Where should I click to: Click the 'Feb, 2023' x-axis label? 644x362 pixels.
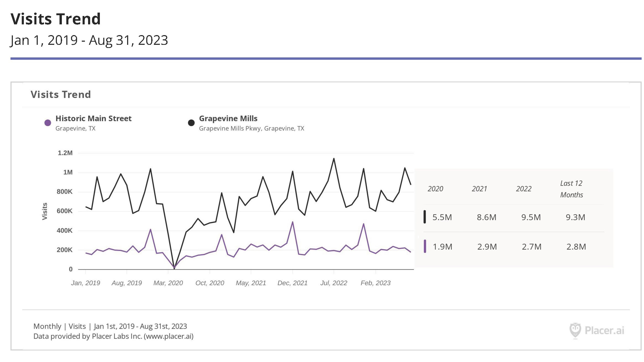point(376,283)
